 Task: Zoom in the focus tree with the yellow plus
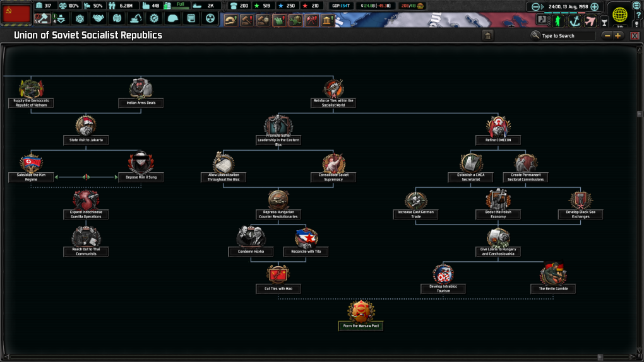617,35
